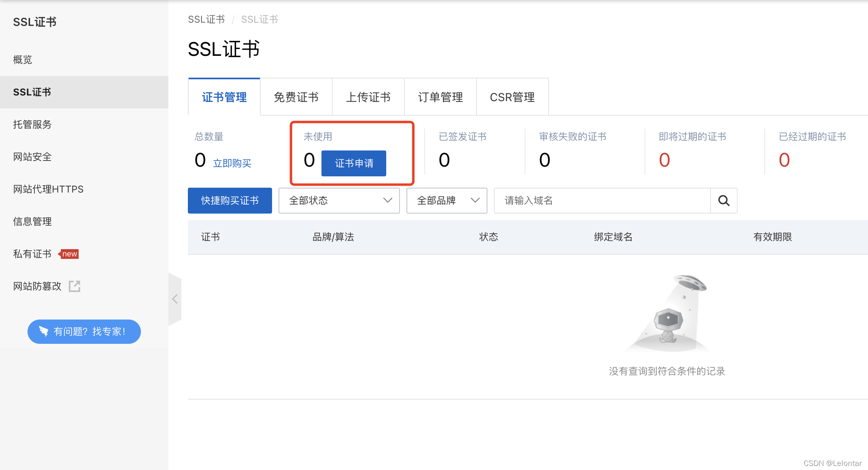The image size is (868, 470).
Task: Follow the 立即购买 link
Action: click(x=232, y=163)
